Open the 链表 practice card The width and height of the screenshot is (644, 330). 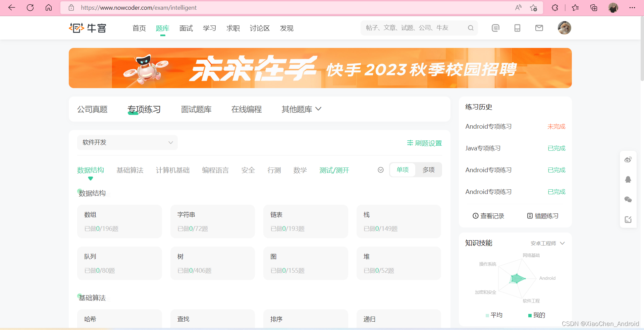point(306,221)
